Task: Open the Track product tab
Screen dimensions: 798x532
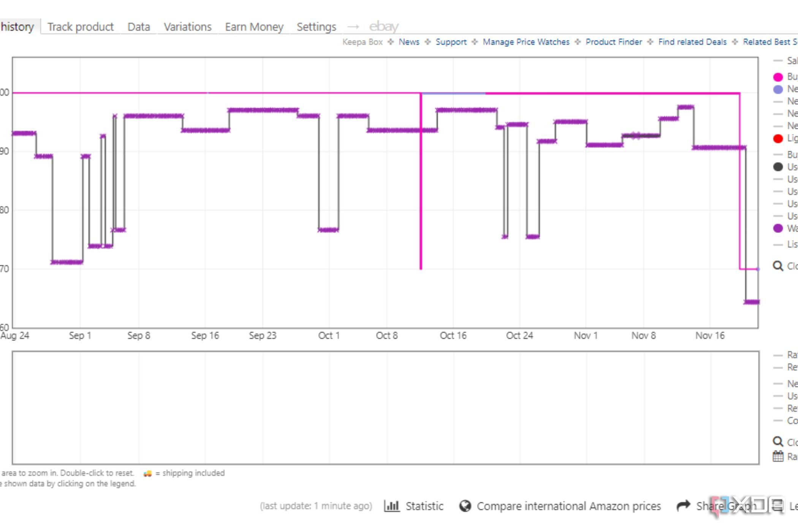Action: pos(80,27)
